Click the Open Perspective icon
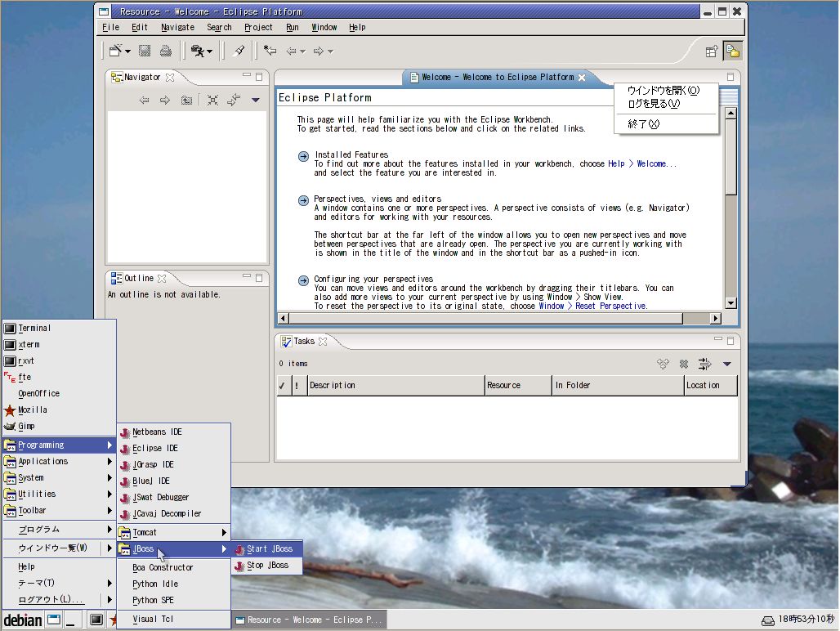Image resolution: width=840 pixels, height=631 pixels. 712,51
